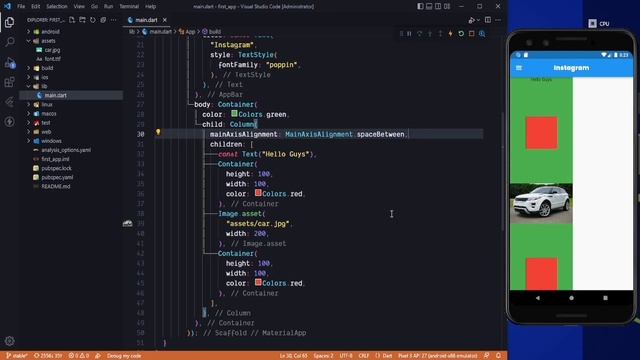Click debug Step Over button
The height and width of the screenshot is (360, 640).
[x=419, y=34]
